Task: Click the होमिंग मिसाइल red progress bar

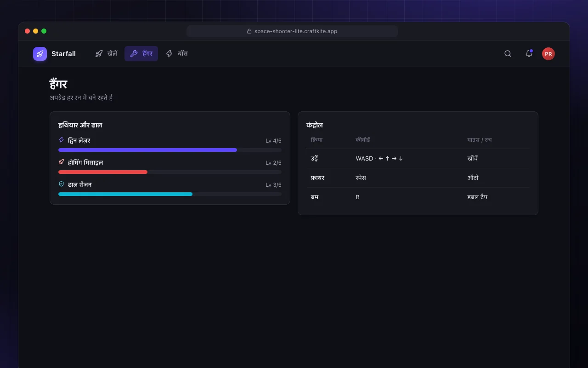Action: coord(170,172)
